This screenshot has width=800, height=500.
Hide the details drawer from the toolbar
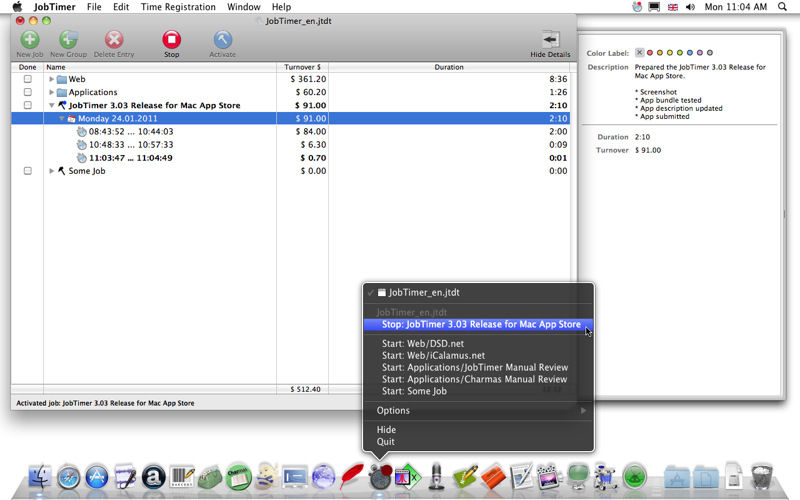(x=550, y=40)
